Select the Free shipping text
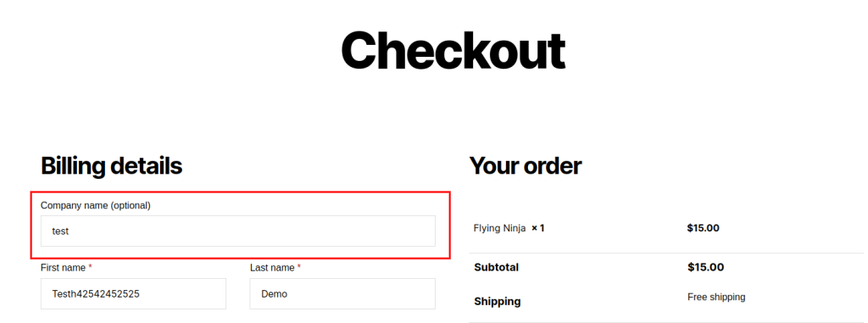Viewport: 868px width, 323px height. [x=716, y=298]
